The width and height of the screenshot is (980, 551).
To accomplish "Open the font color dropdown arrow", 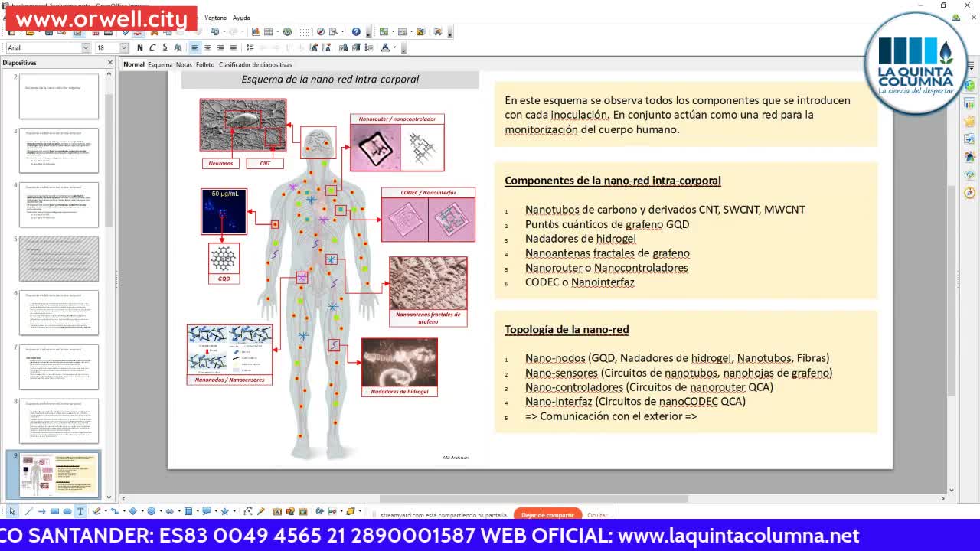I will (x=394, y=47).
